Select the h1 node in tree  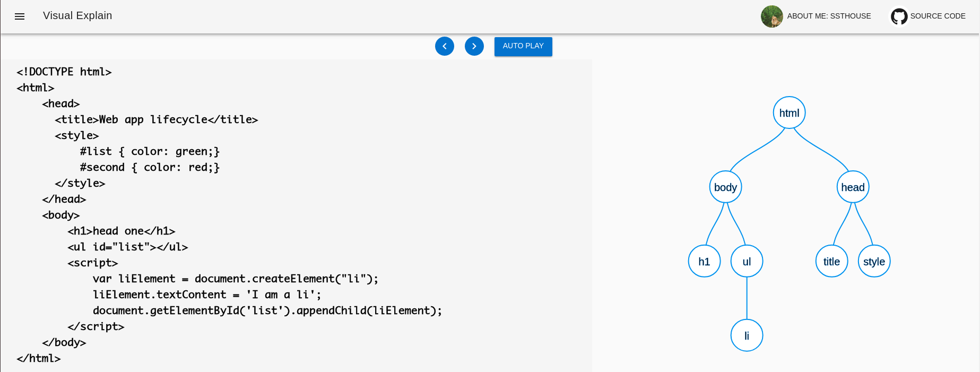point(704,261)
